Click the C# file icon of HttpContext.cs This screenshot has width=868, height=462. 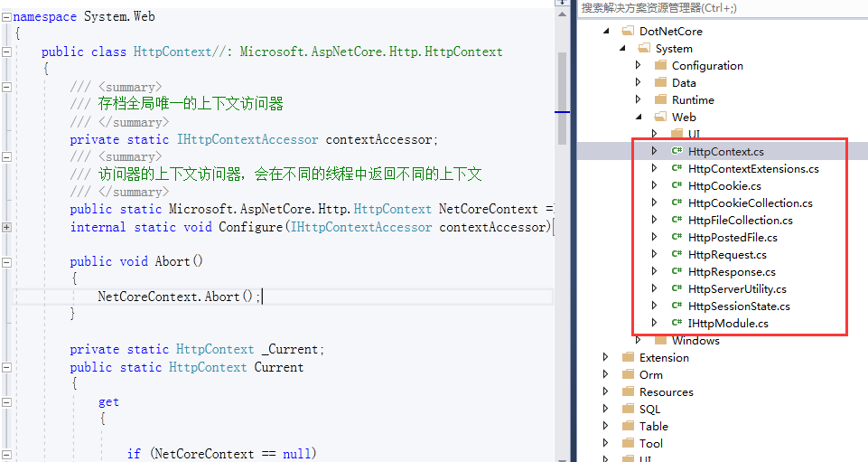click(676, 151)
